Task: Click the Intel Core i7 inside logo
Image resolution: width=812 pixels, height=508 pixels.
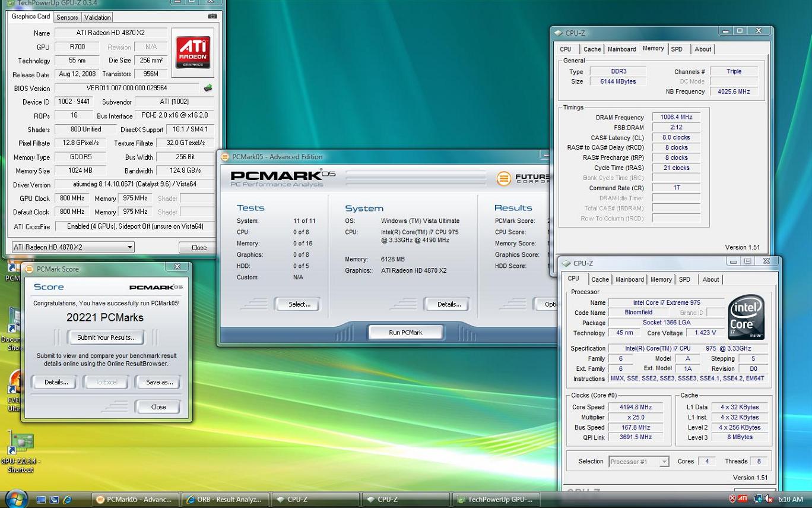Action: click(x=746, y=317)
